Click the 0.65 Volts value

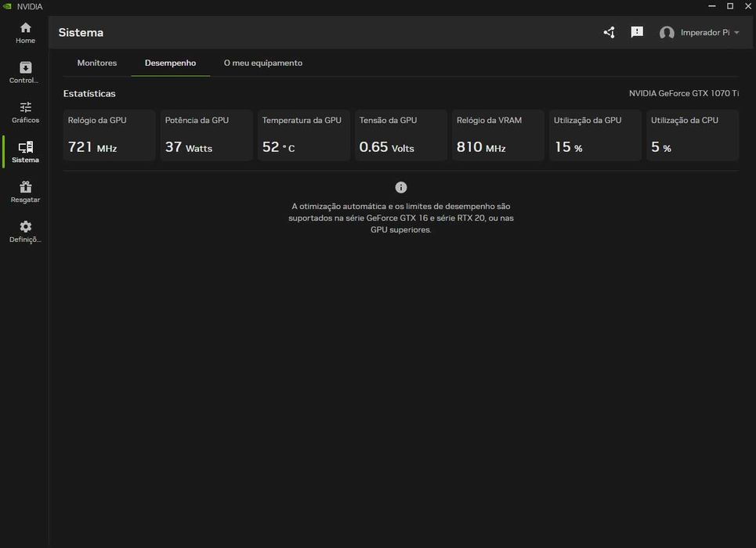(387, 147)
